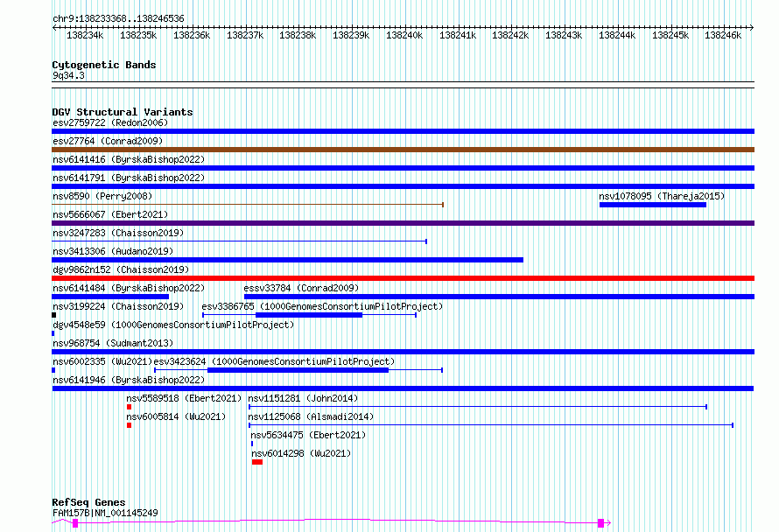Open the essv33784 (Conrad2009) label
The image size is (779, 532).
tap(301, 288)
